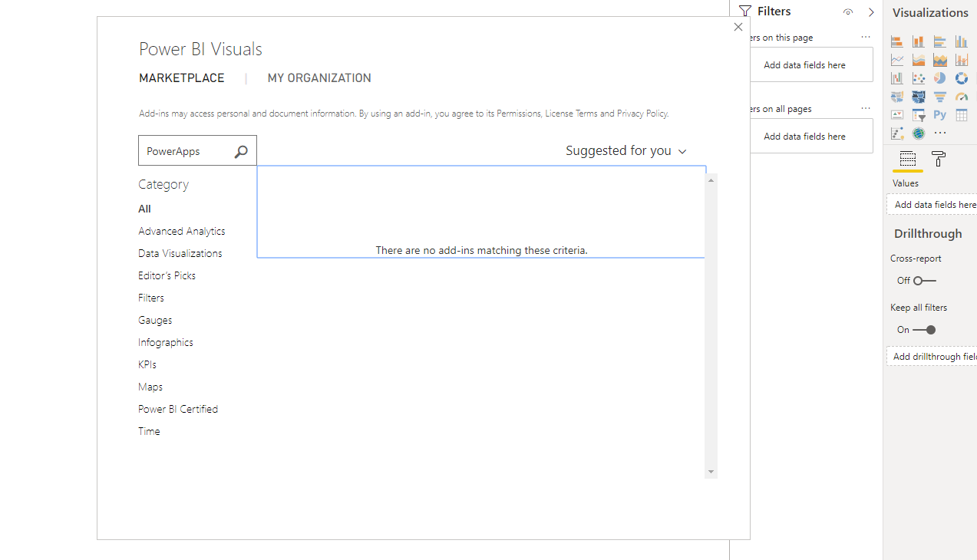Select the Filters category in list
Viewport: 977px width, 560px height.
click(x=151, y=298)
